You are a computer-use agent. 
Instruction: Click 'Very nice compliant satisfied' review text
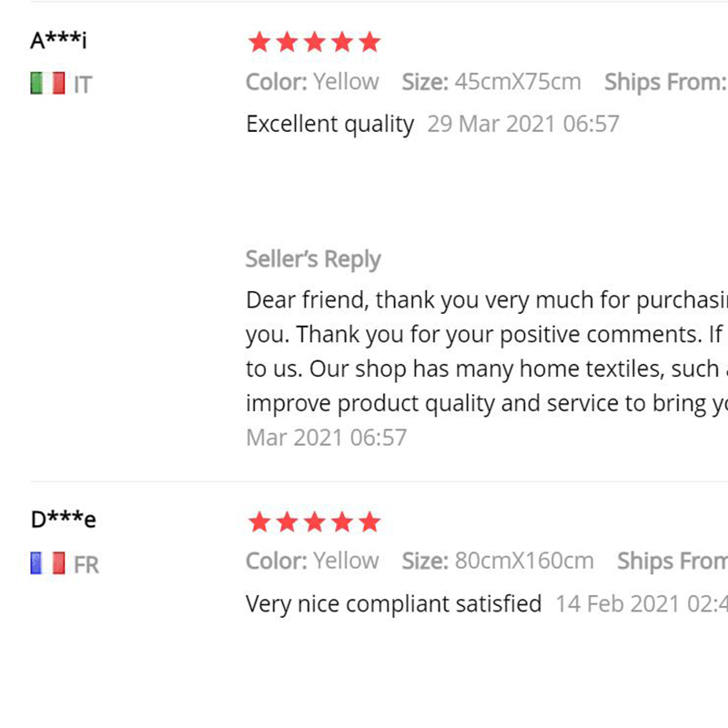click(x=394, y=604)
